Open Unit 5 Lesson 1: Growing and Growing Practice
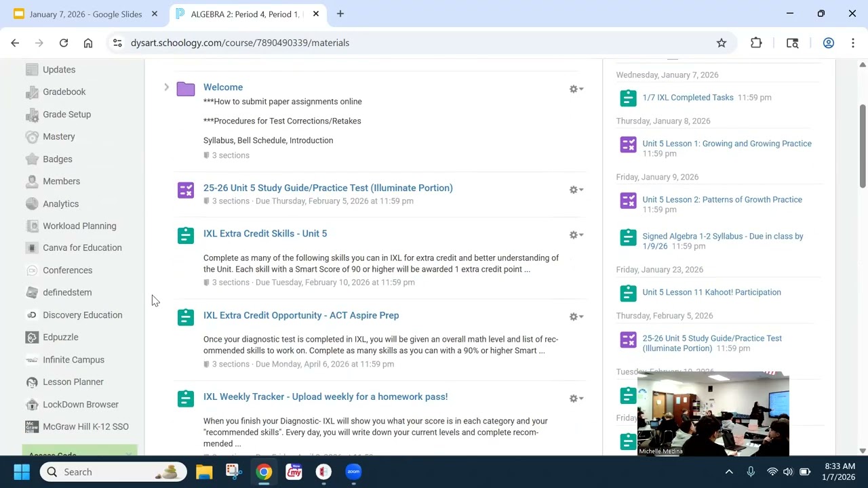Viewport: 868px width, 488px height. (x=727, y=144)
